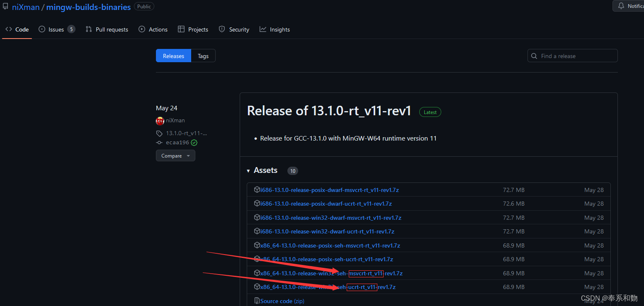The height and width of the screenshot is (306, 644).
Task: Click the verified checkmark beside commit ecaa196
Action: pyautogui.click(x=194, y=142)
